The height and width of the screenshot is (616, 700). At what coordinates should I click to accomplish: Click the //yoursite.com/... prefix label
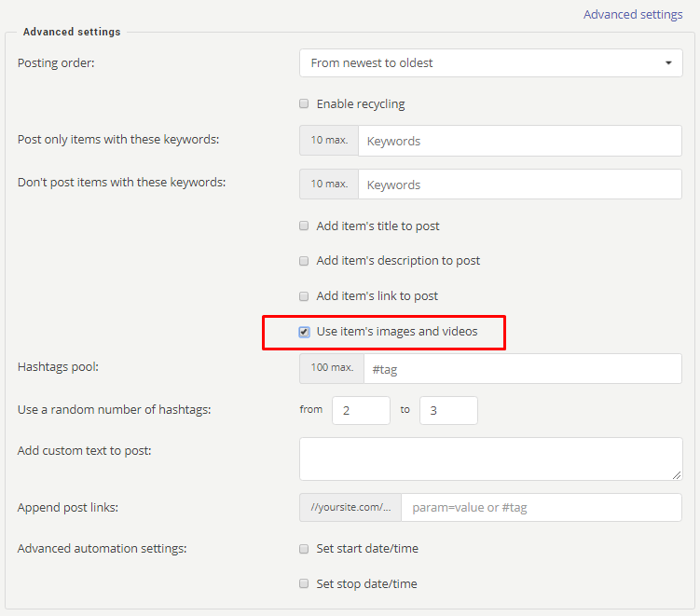click(x=350, y=508)
